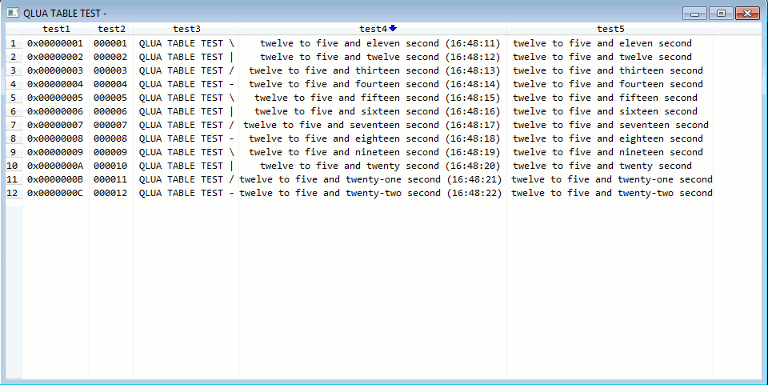The height and width of the screenshot is (385, 768).
Task: Click cell 0x00000005
Action: click(x=56, y=97)
